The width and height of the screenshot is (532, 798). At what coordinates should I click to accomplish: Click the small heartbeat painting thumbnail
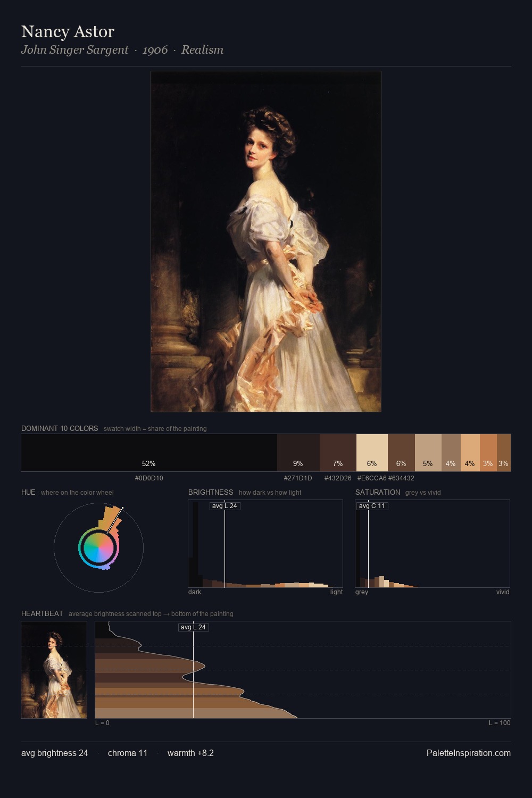(x=54, y=670)
